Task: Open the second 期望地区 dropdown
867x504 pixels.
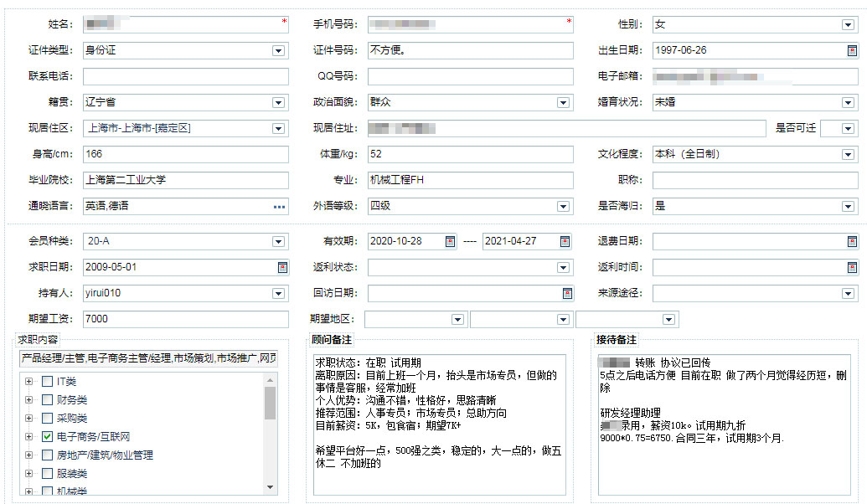Action: pos(563,320)
